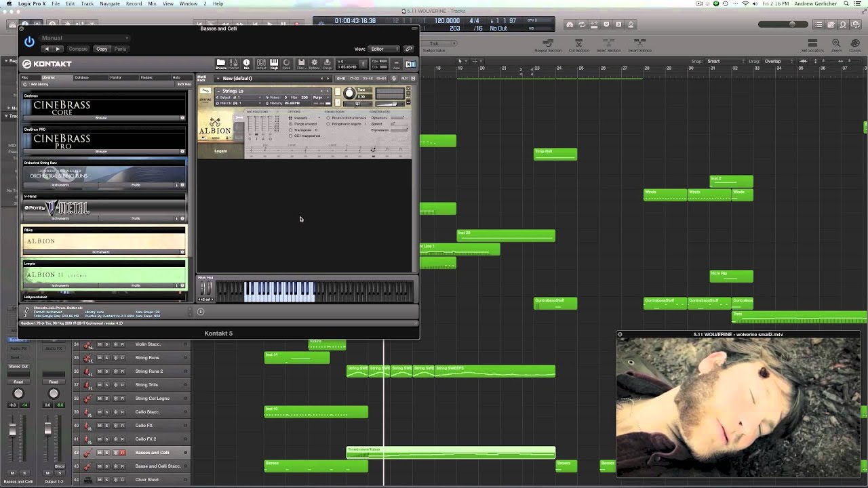868x488 pixels.
Task: Open Kontakt Quick-load icon
Action: click(286, 64)
